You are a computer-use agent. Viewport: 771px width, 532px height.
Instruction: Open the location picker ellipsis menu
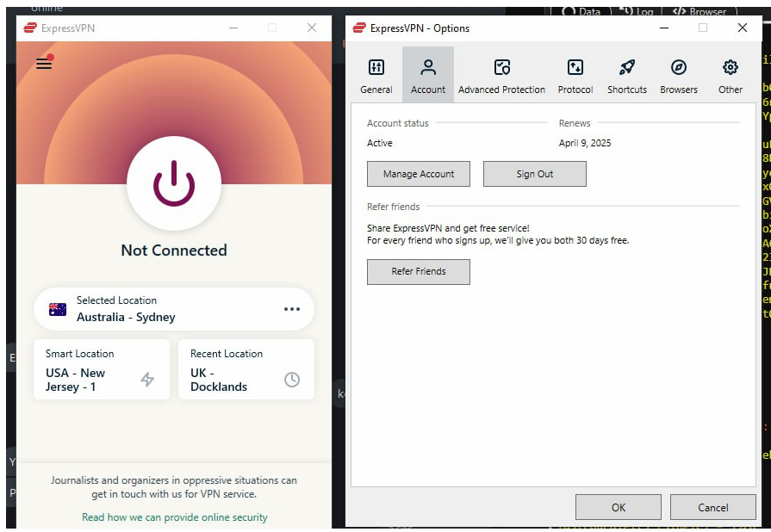(x=291, y=309)
